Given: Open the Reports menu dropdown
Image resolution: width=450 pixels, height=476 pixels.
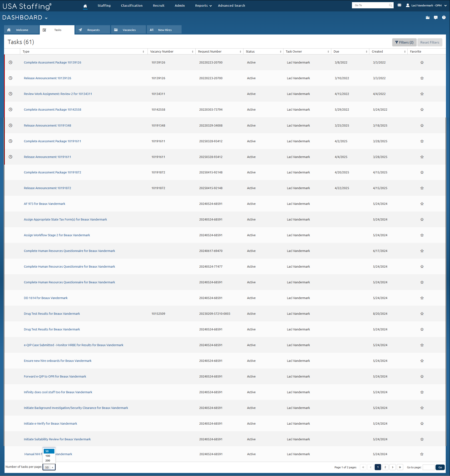Looking at the screenshot, I should tap(203, 5).
